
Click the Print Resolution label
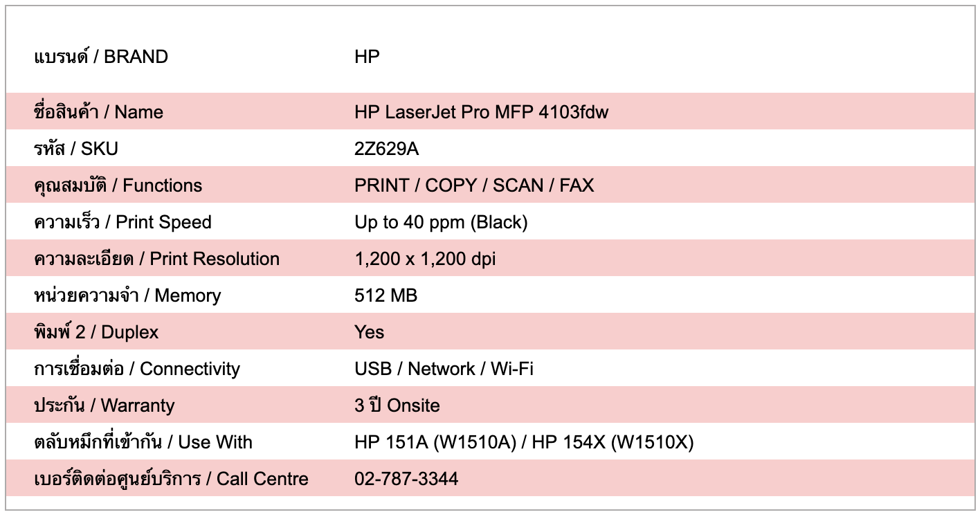(x=156, y=259)
